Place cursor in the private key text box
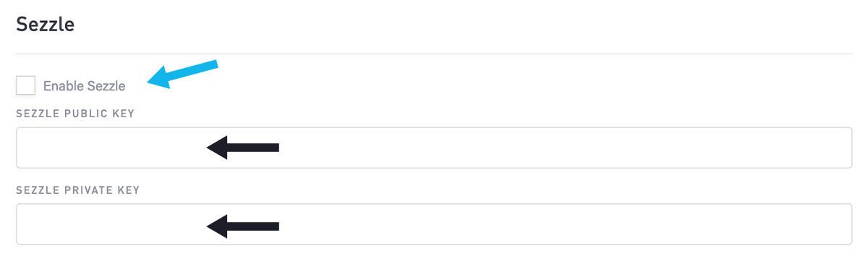868x280 pixels. click(434, 224)
